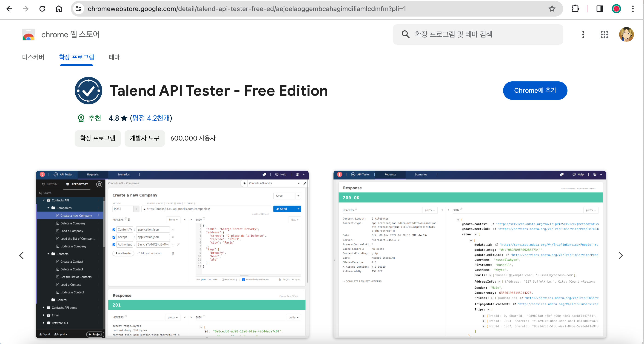
Task: Expand the Email tree node
Action: pyautogui.click(x=44, y=315)
